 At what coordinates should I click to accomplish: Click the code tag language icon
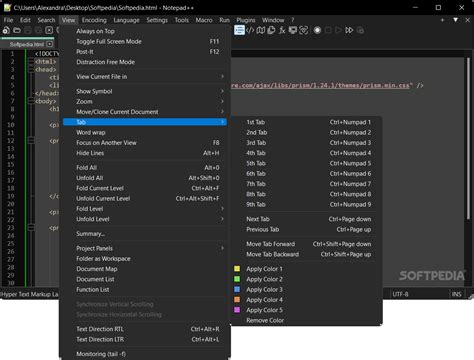[x=250, y=30]
